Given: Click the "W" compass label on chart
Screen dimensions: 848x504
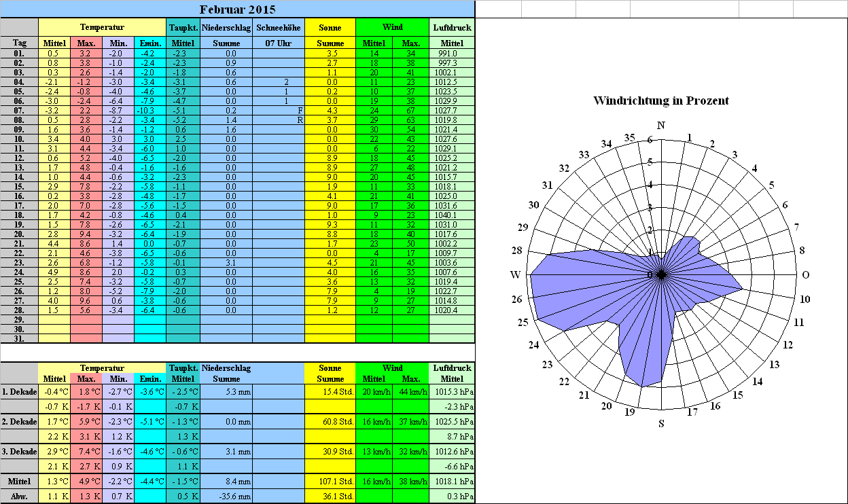Looking at the screenshot, I should [x=515, y=274].
